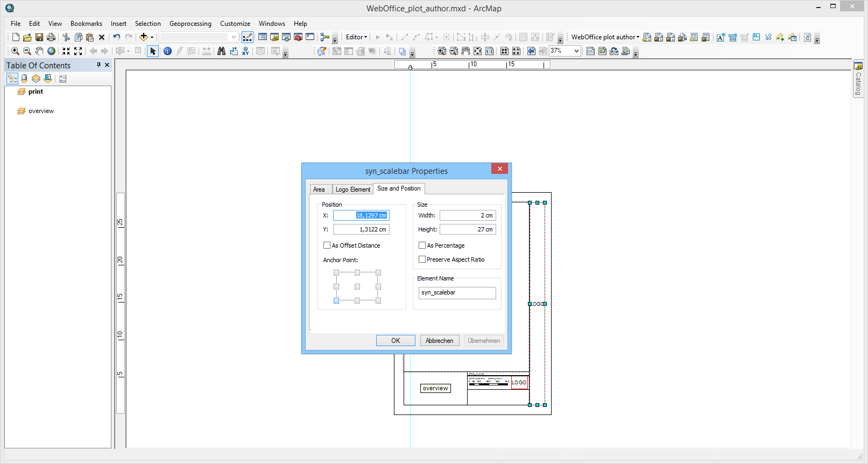
Task: Open the Geoprocessing menu
Action: [x=190, y=24]
